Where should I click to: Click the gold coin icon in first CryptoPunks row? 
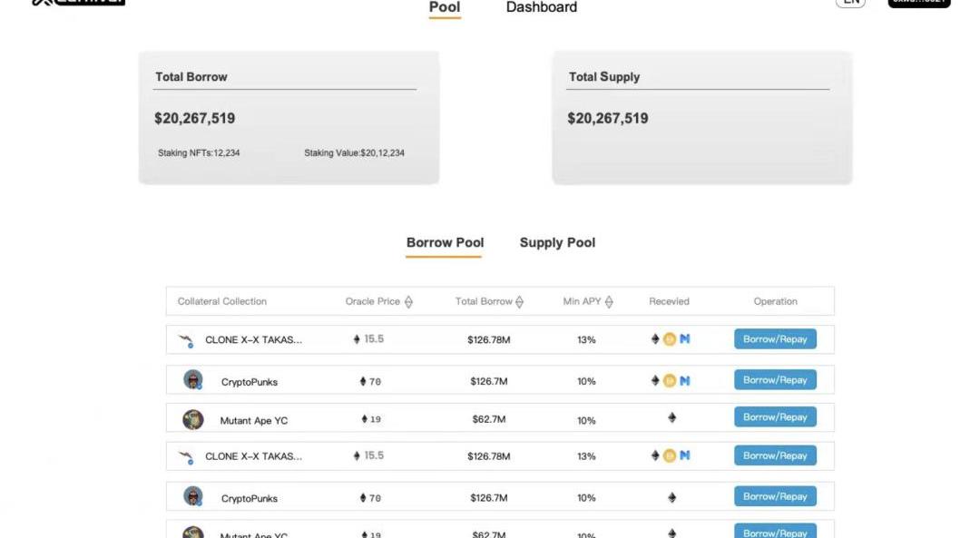670,381
